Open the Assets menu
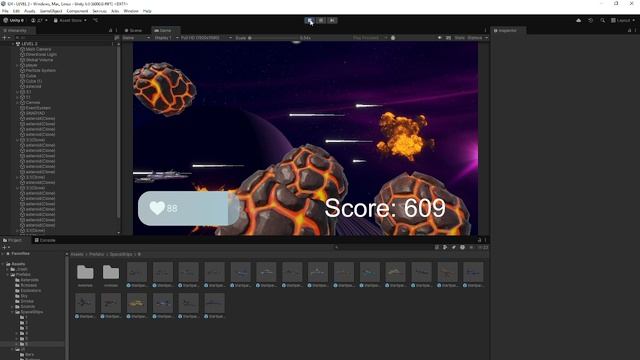 tap(29, 11)
